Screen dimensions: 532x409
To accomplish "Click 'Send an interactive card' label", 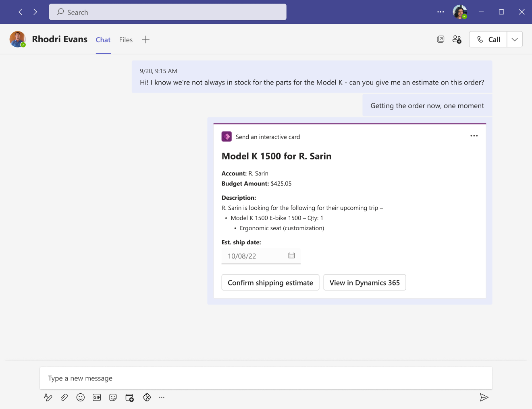I will 268,137.
